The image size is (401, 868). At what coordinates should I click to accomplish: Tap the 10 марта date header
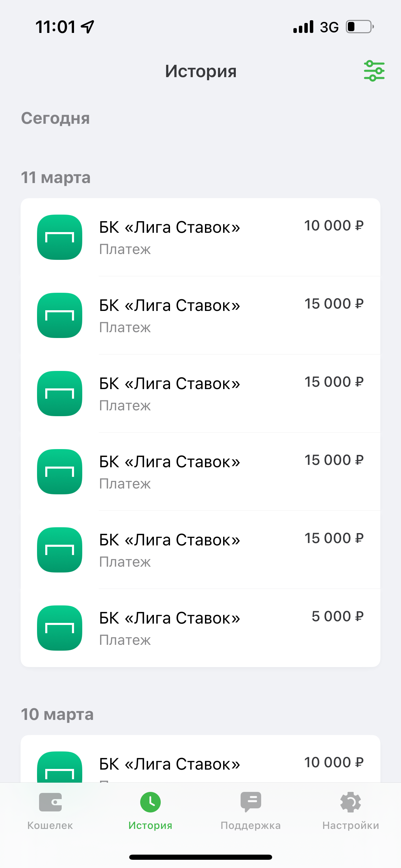pos(57,714)
